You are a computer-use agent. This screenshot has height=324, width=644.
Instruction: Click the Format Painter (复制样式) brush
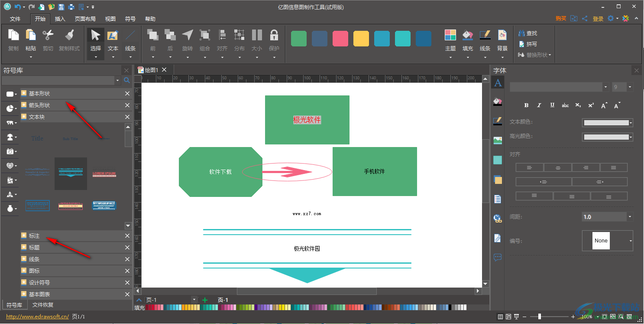(x=69, y=35)
